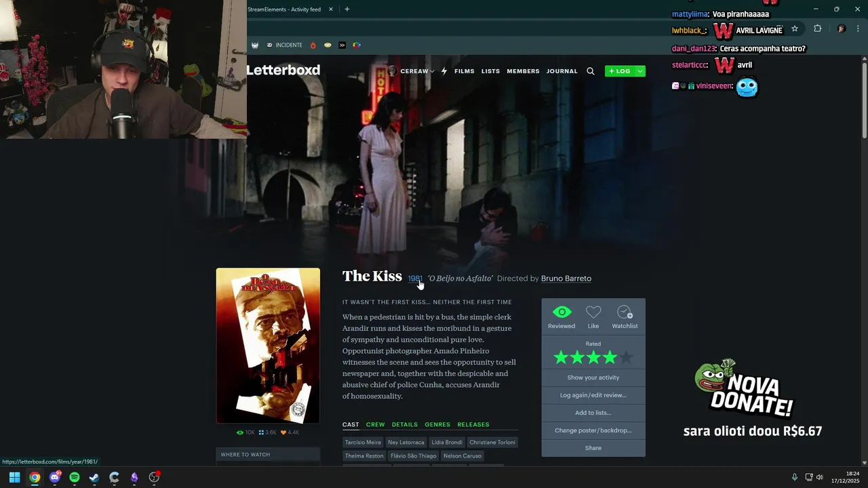The image size is (868, 488).
Task: Click the INCIDENTE bookmark
Action: (x=284, y=45)
